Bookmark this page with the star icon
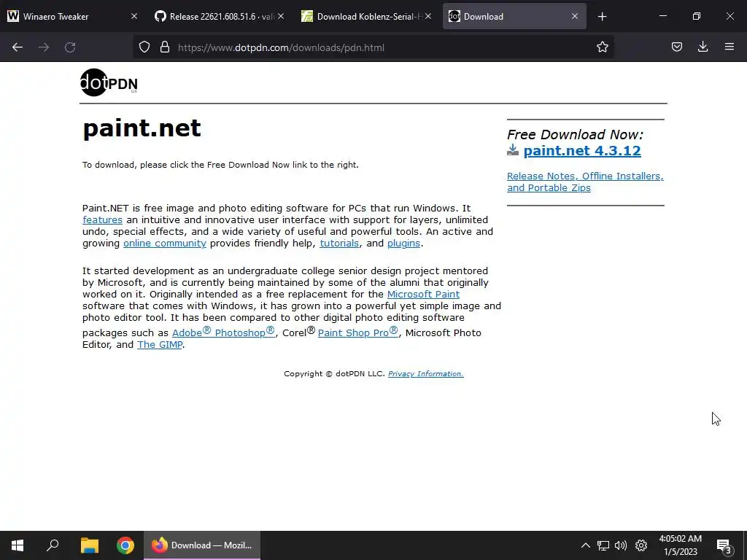This screenshot has height=560, width=747. coord(602,47)
